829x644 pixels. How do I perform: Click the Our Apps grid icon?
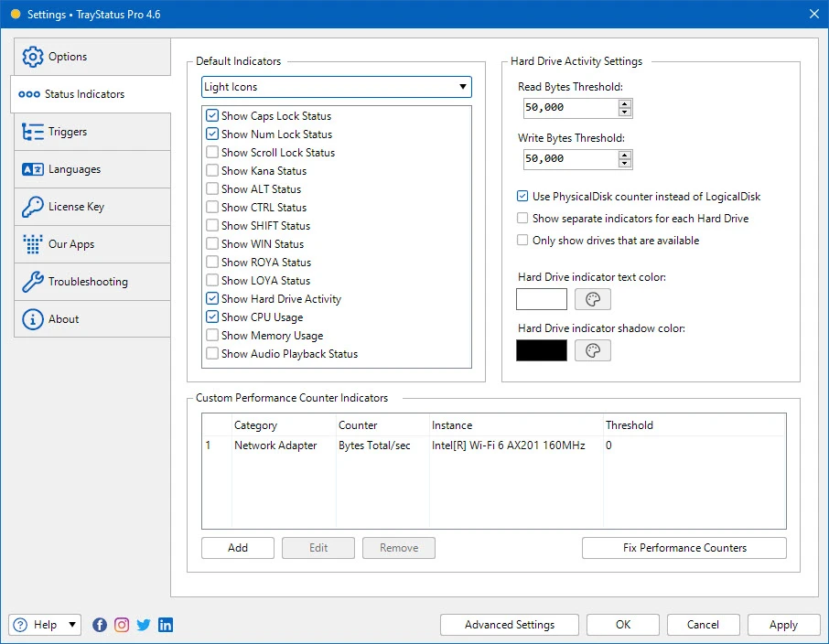(32, 244)
